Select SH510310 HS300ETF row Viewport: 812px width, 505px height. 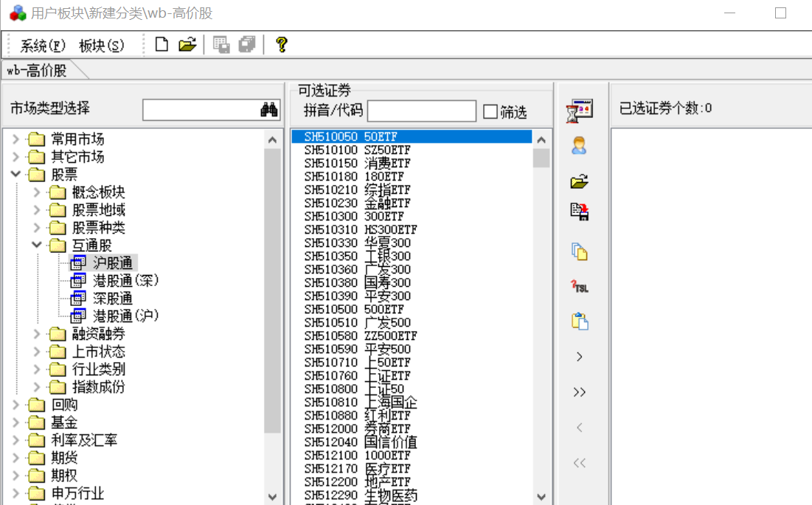point(412,230)
